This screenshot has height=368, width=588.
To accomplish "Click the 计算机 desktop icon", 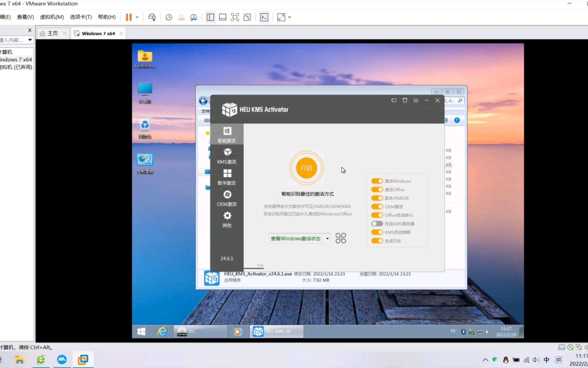I will pyautogui.click(x=145, y=93).
